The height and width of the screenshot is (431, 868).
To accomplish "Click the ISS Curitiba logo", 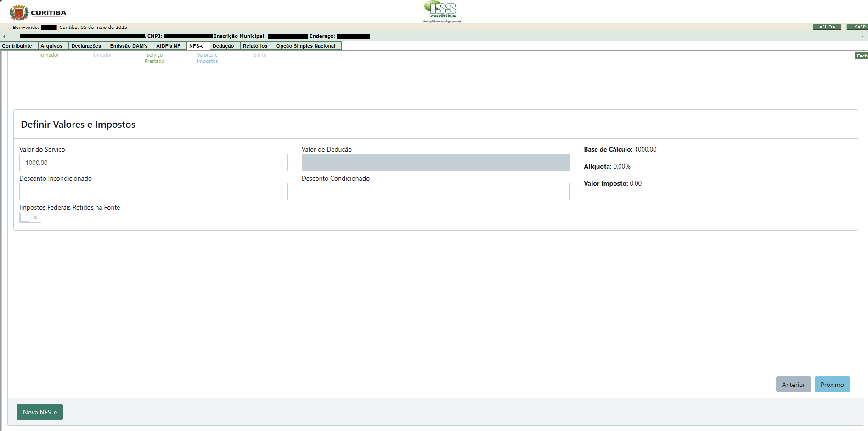I will point(442,11).
